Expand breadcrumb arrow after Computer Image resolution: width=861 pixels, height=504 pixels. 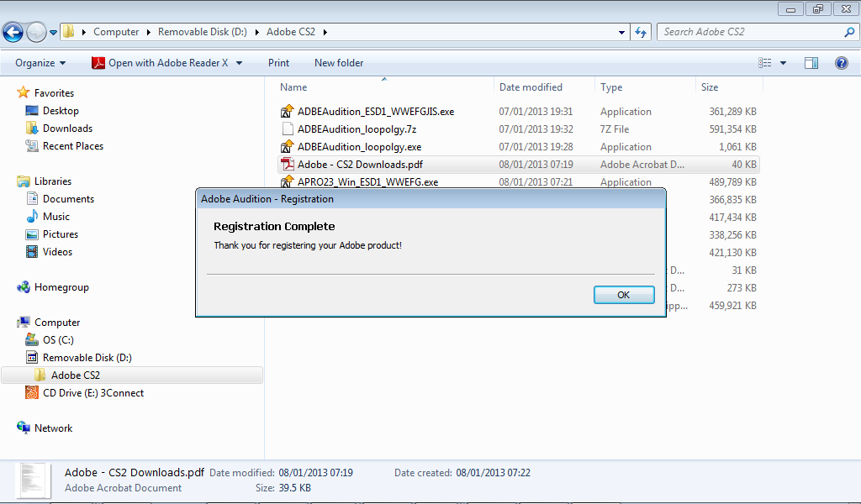148,33
